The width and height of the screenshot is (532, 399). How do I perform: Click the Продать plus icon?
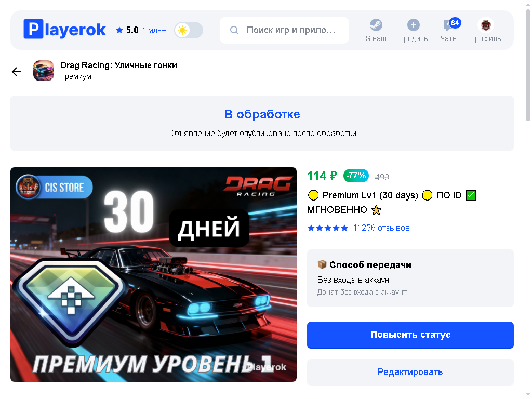(413, 25)
